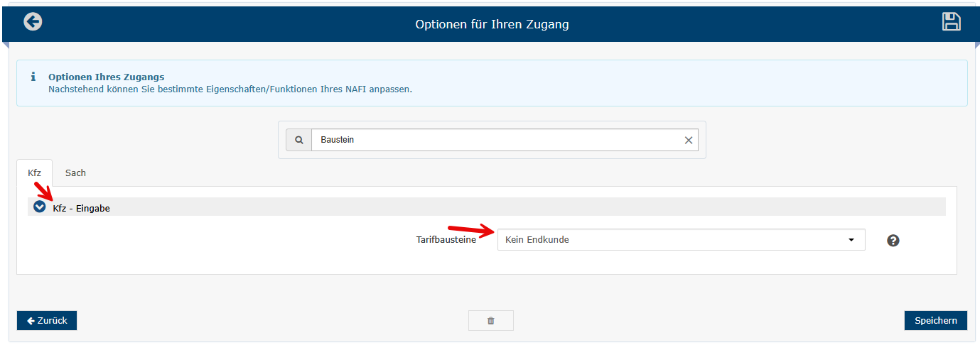
Task: Click the magnifier search icon
Action: (299, 140)
